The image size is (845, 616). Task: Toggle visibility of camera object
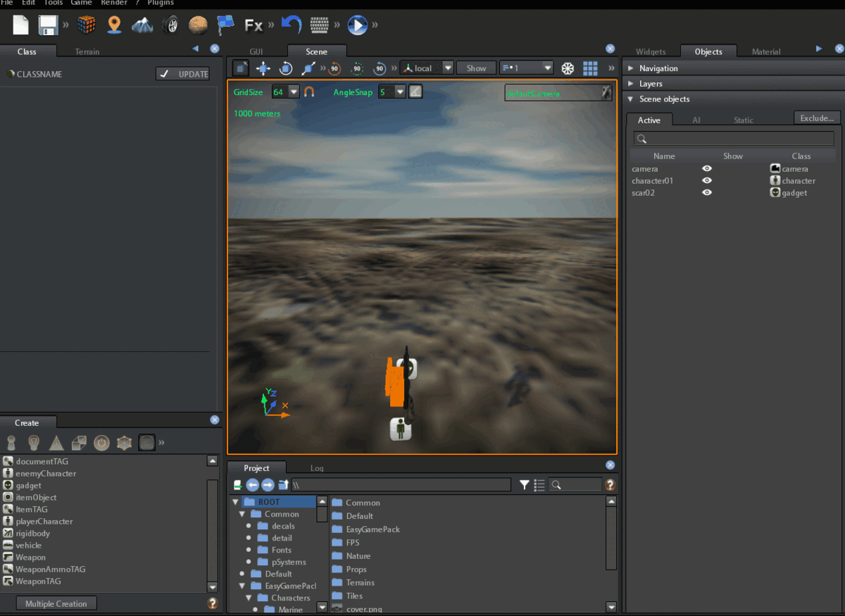(x=707, y=169)
